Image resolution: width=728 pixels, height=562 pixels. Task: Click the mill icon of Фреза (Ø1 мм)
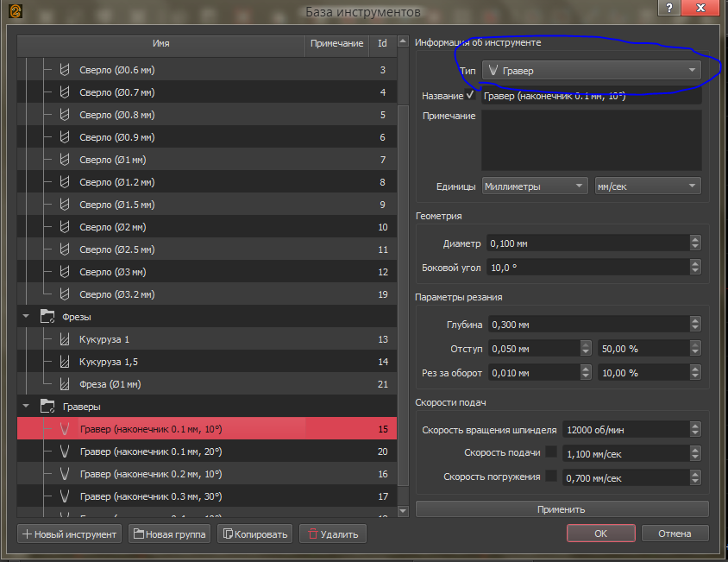(x=65, y=384)
